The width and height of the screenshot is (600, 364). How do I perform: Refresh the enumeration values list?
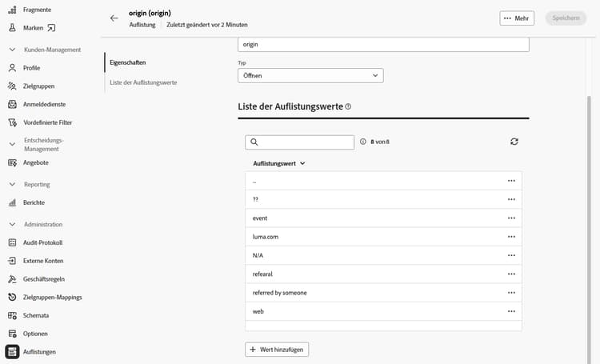click(514, 142)
